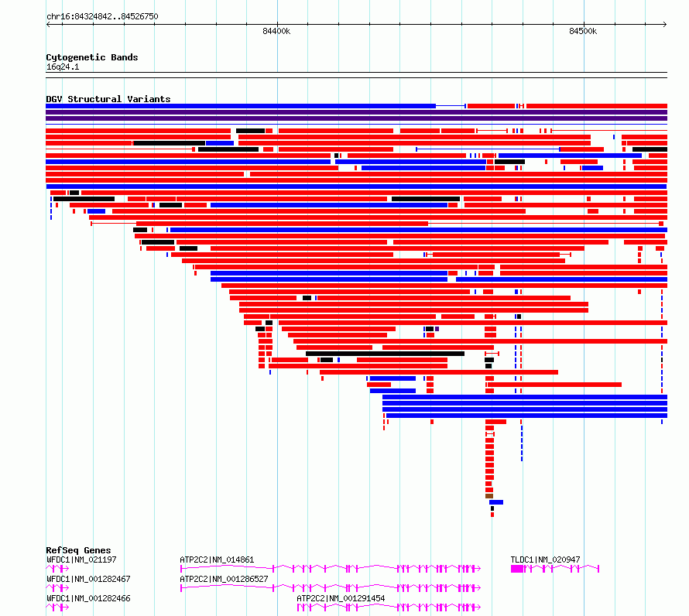This screenshot has width=689, height=616.
Task: Select the WFDC1 NM_001282467 transcript glyph
Action: (x=57, y=588)
